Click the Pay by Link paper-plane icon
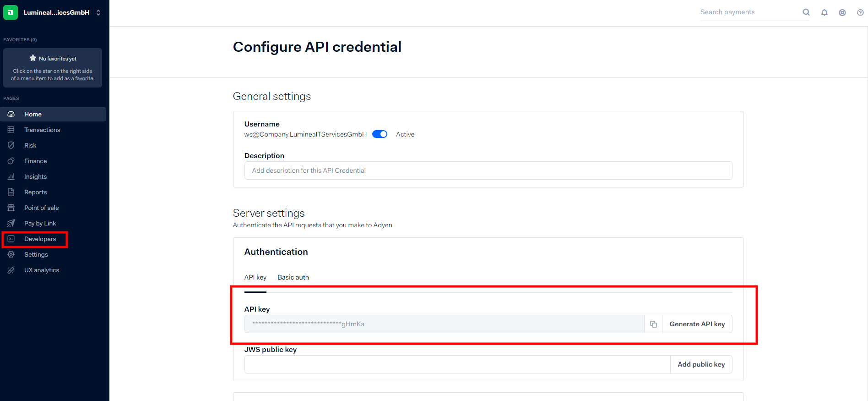 click(11, 223)
